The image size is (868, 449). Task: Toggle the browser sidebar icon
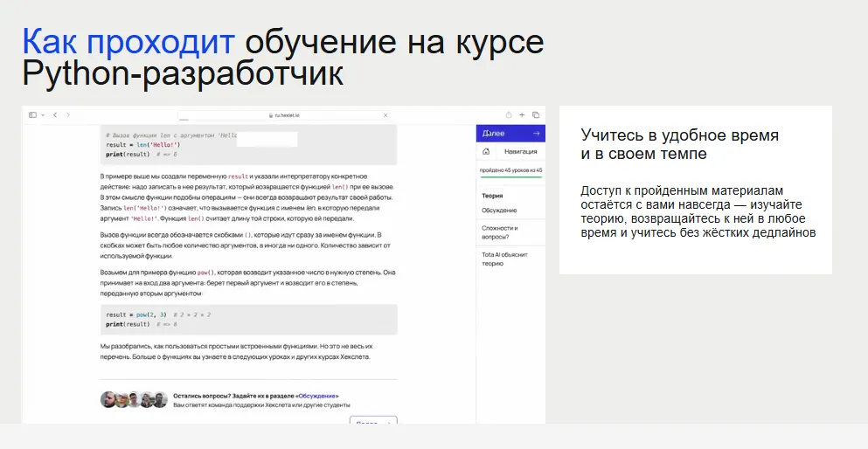point(32,115)
